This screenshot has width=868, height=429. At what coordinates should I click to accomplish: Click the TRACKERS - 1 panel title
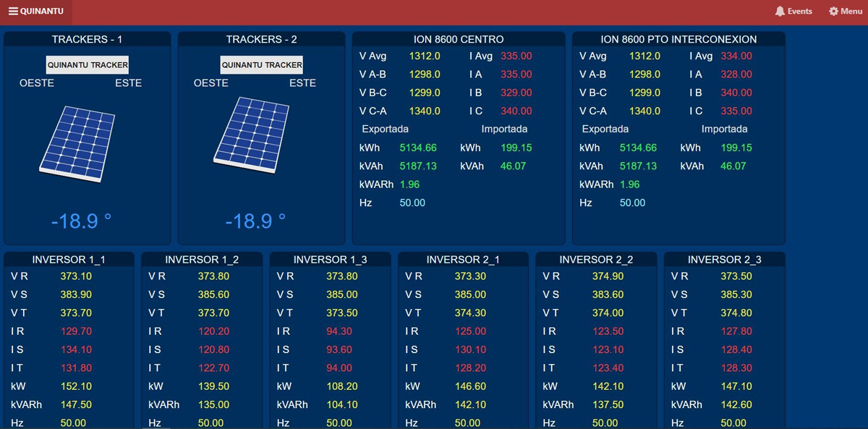tap(87, 39)
